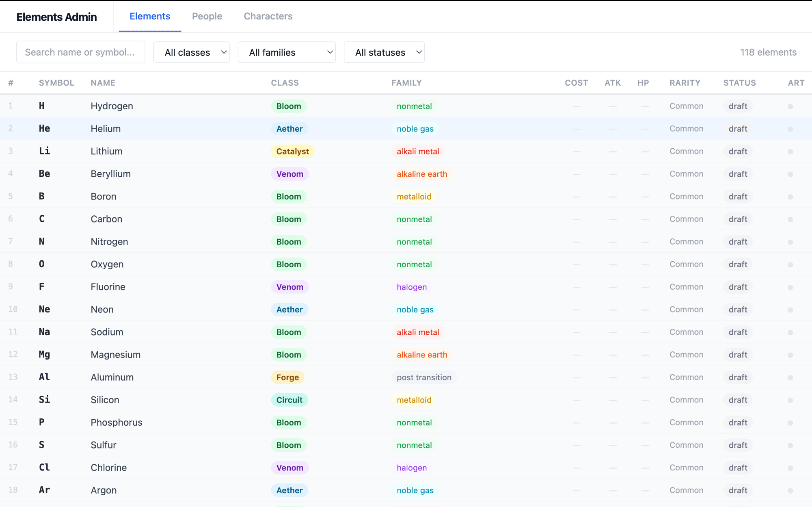Open the People tab
This screenshot has height=507, width=812.
(207, 16)
